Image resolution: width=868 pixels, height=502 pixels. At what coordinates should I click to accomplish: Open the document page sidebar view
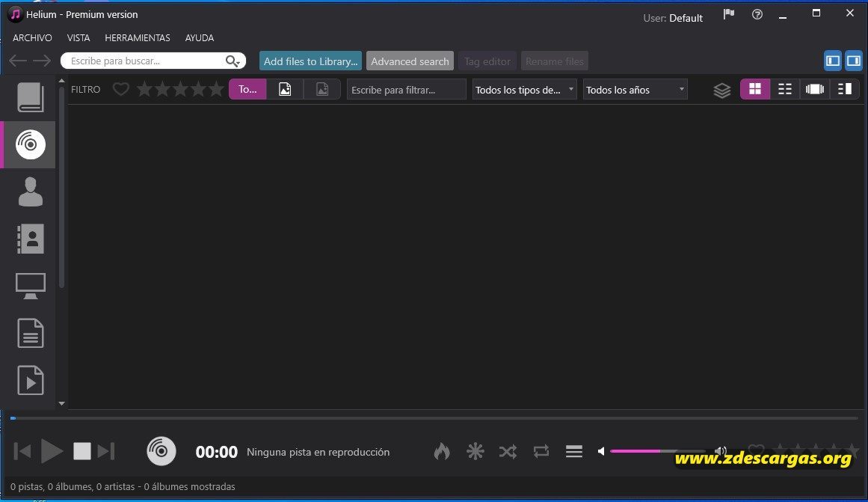click(30, 333)
